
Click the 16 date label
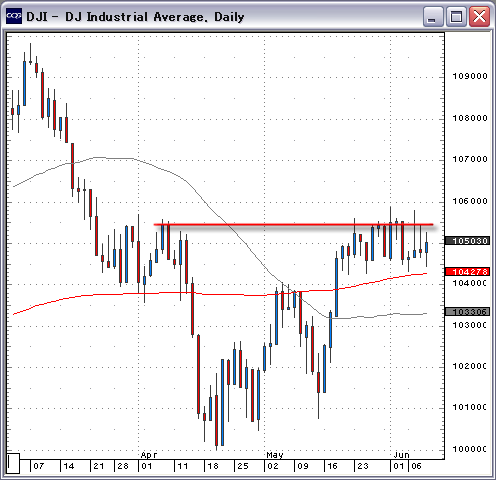[332, 466]
